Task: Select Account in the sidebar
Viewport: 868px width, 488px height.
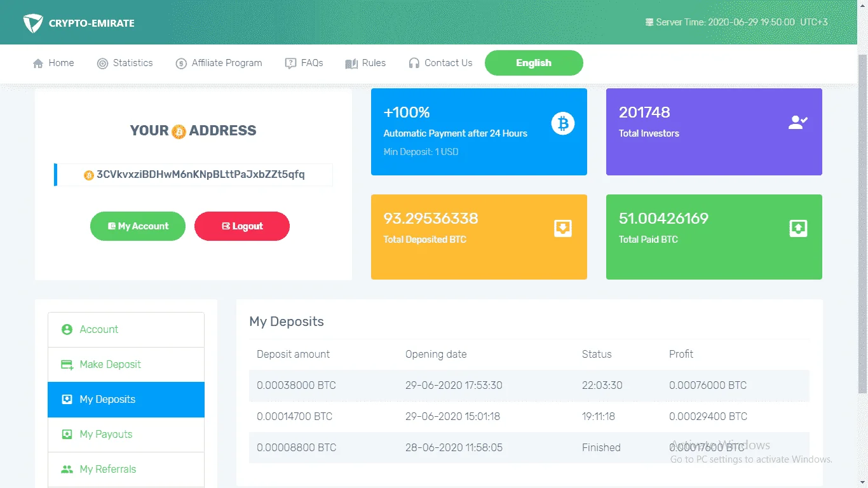Action: pos(126,330)
